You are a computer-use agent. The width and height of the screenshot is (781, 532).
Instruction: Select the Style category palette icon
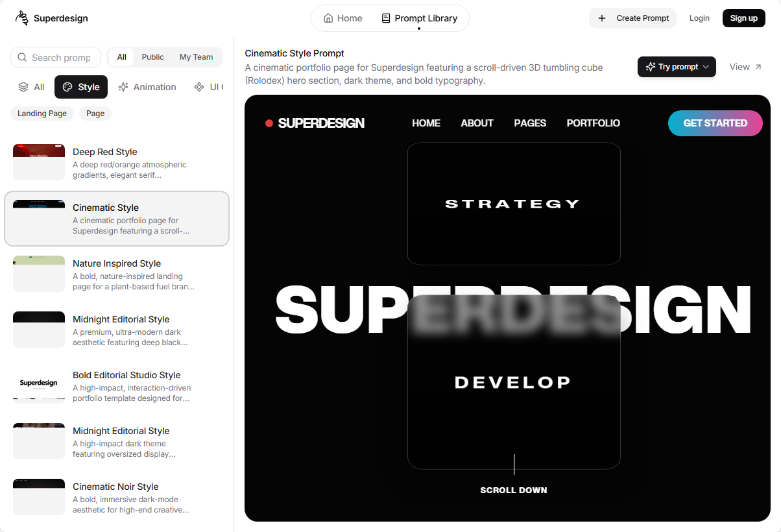point(68,87)
